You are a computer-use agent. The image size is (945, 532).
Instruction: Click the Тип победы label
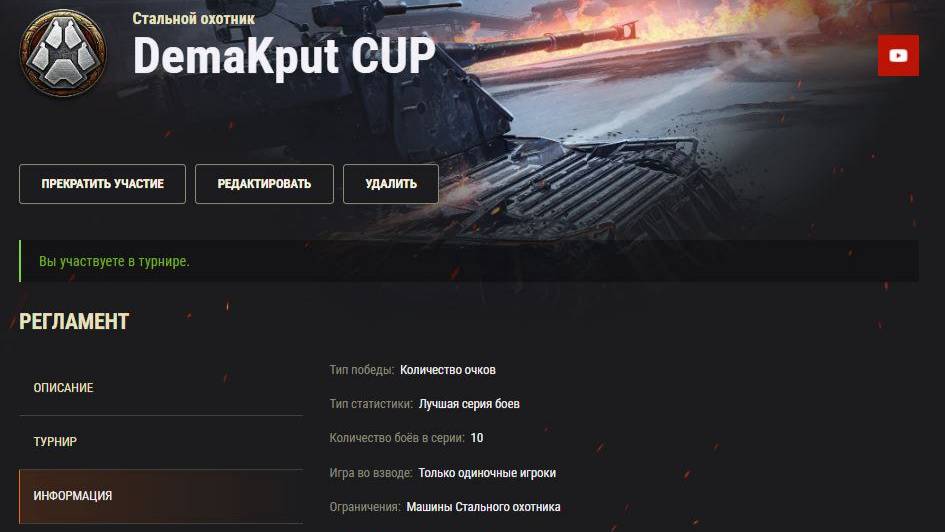pyautogui.click(x=362, y=370)
